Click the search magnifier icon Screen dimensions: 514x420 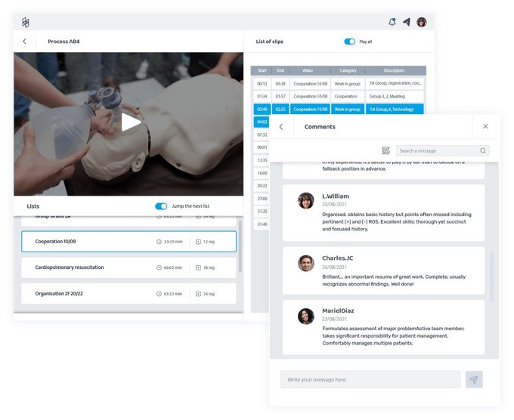[x=483, y=151]
